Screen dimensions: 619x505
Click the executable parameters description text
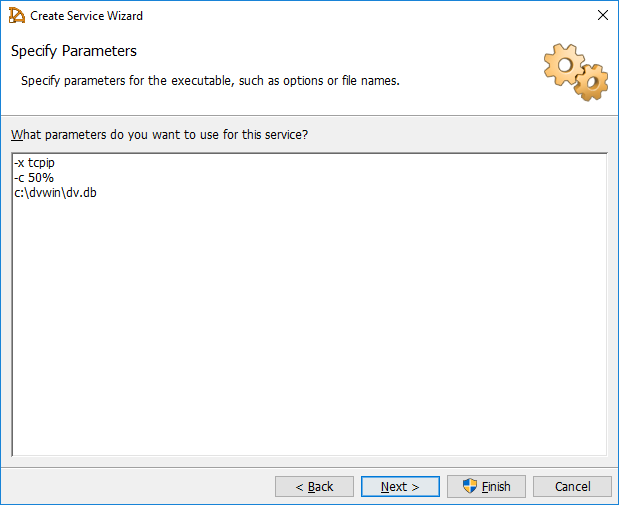(210, 80)
